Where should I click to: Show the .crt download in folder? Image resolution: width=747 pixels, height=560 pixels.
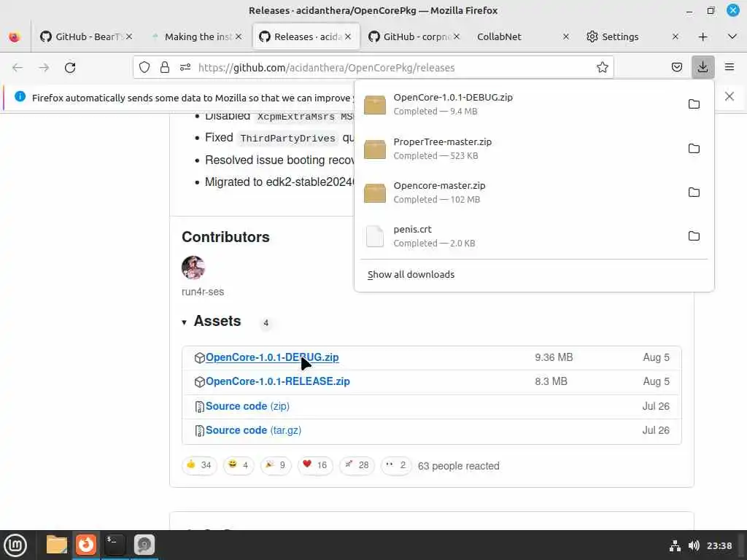(x=694, y=236)
